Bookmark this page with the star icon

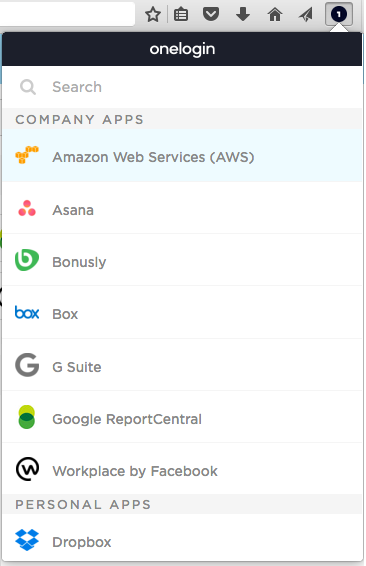pyautogui.click(x=153, y=15)
